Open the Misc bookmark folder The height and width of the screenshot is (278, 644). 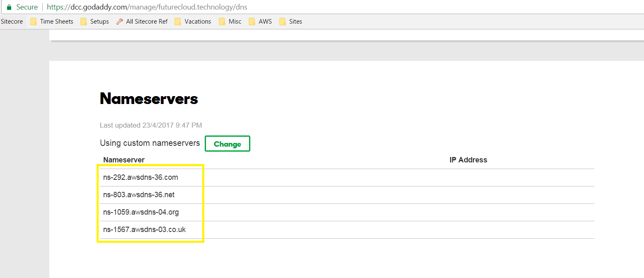(x=230, y=22)
